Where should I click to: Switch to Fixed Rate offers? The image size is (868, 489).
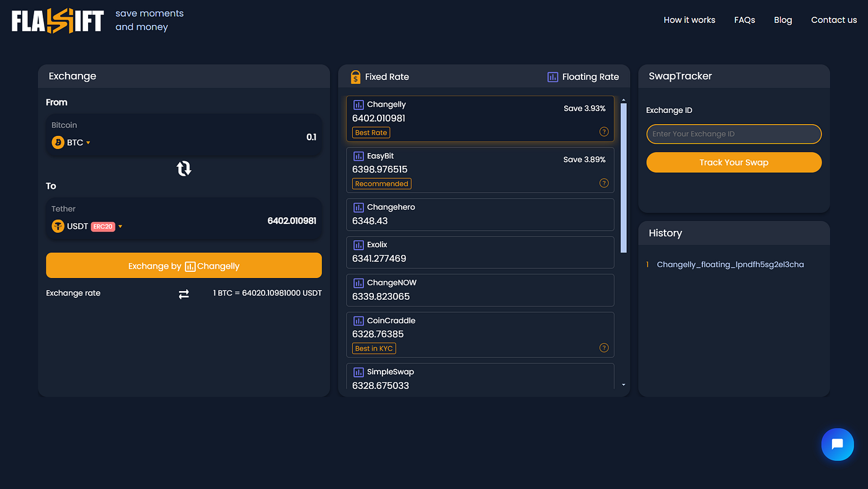point(379,77)
